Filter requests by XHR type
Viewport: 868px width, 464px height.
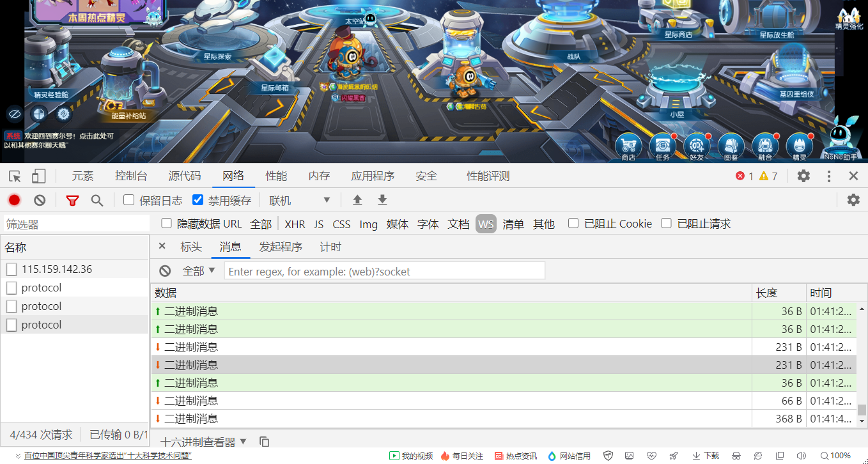click(295, 224)
